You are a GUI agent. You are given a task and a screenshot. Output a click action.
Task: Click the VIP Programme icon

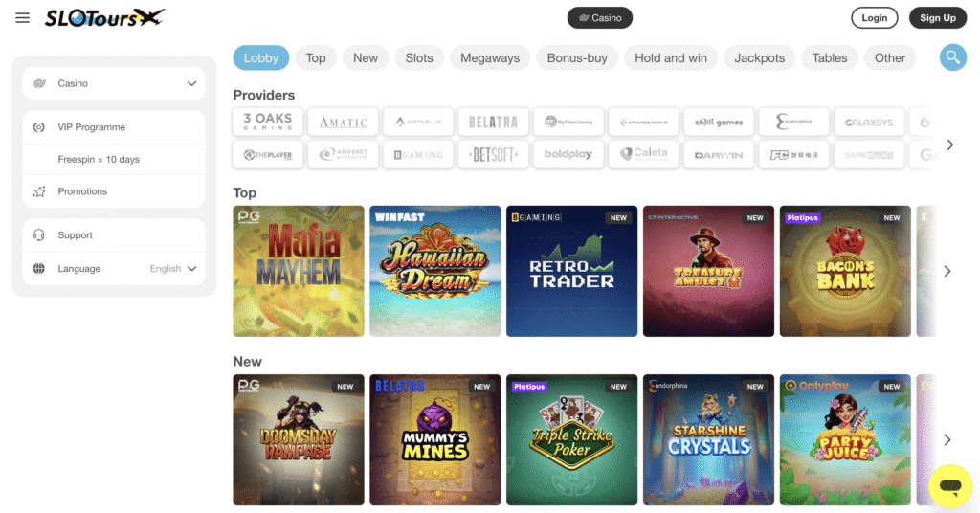pos(38,127)
